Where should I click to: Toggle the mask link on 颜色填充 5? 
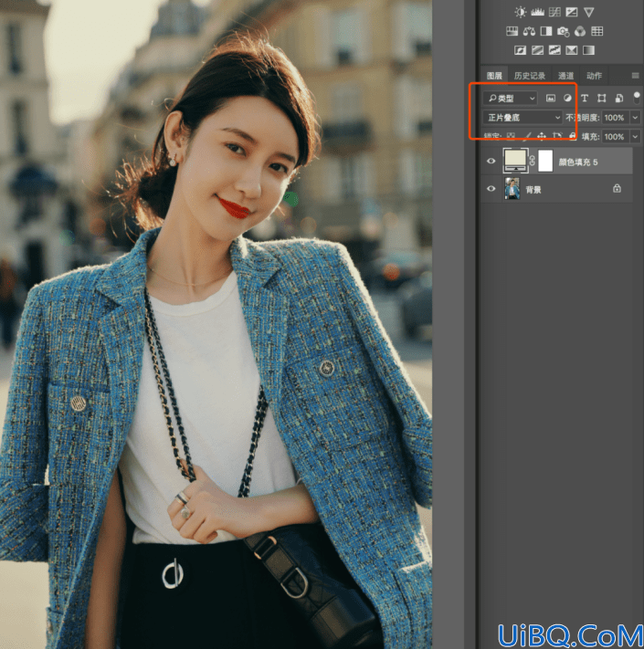point(533,161)
